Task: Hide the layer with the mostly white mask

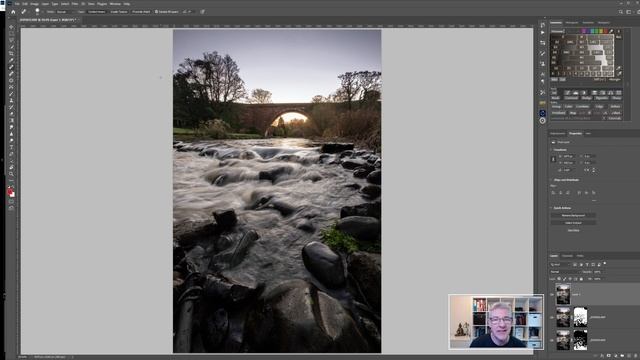Action: pos(552,317)
